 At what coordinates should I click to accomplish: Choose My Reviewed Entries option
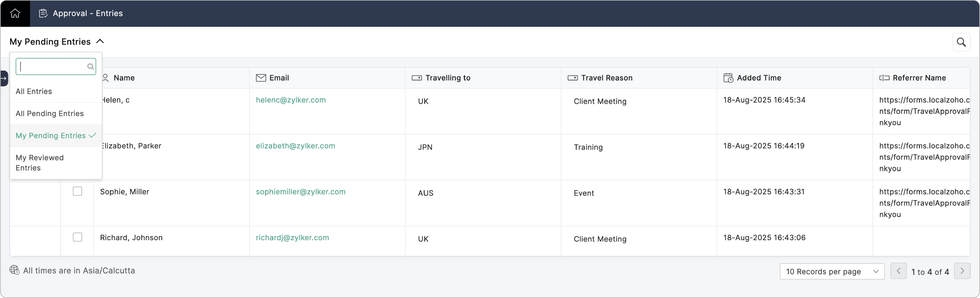40,162
